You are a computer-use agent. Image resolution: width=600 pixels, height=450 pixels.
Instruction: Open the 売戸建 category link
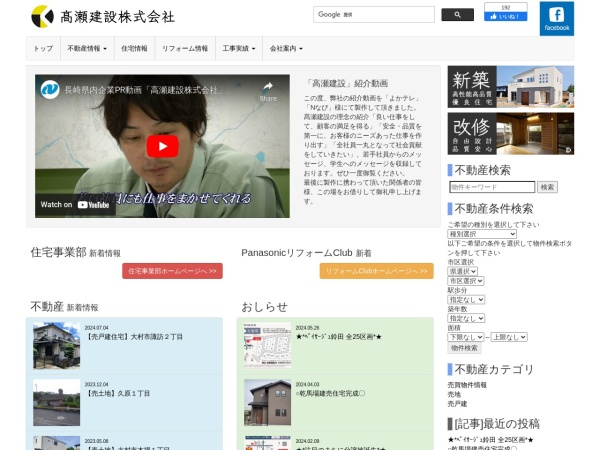click(457, 404)
